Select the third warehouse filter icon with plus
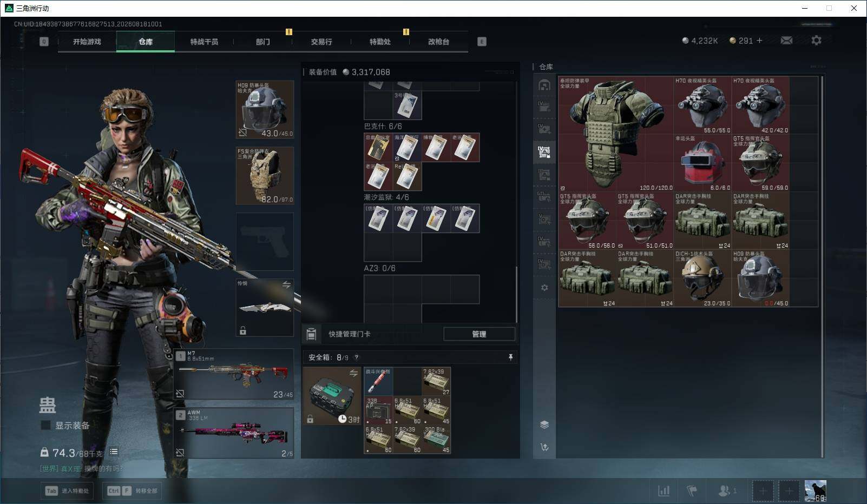The image size is (867, 504). tap(544, 129)
